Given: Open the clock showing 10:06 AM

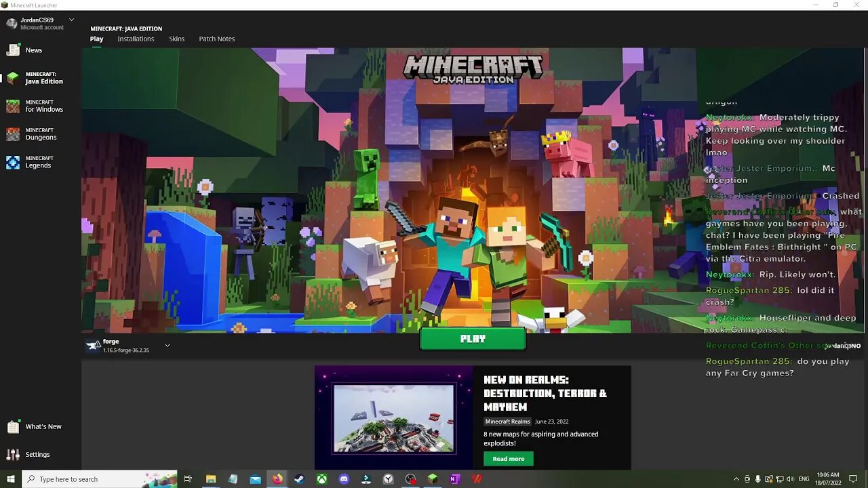Looking at the screenshot, I should [x=828, y=479].
